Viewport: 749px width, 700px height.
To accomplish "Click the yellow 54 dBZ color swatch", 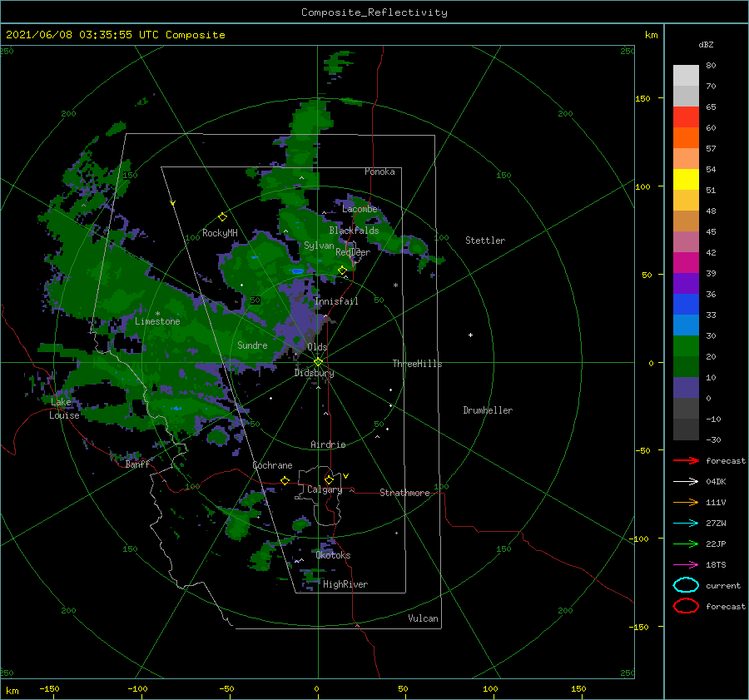I will click(x=686, y=179).
